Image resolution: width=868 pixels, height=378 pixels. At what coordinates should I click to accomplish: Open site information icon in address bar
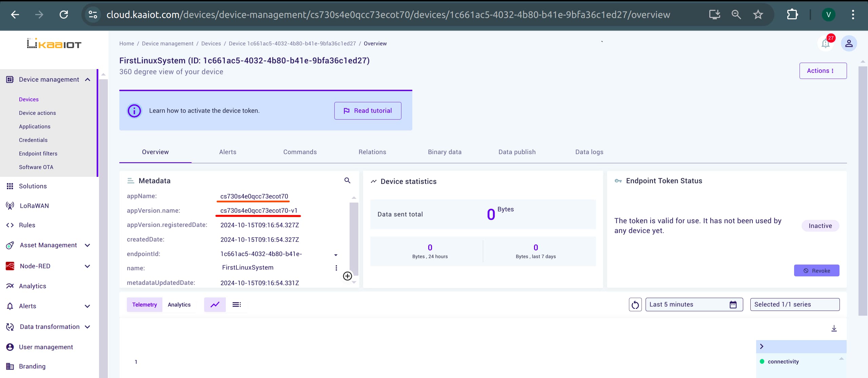point(93,15)
